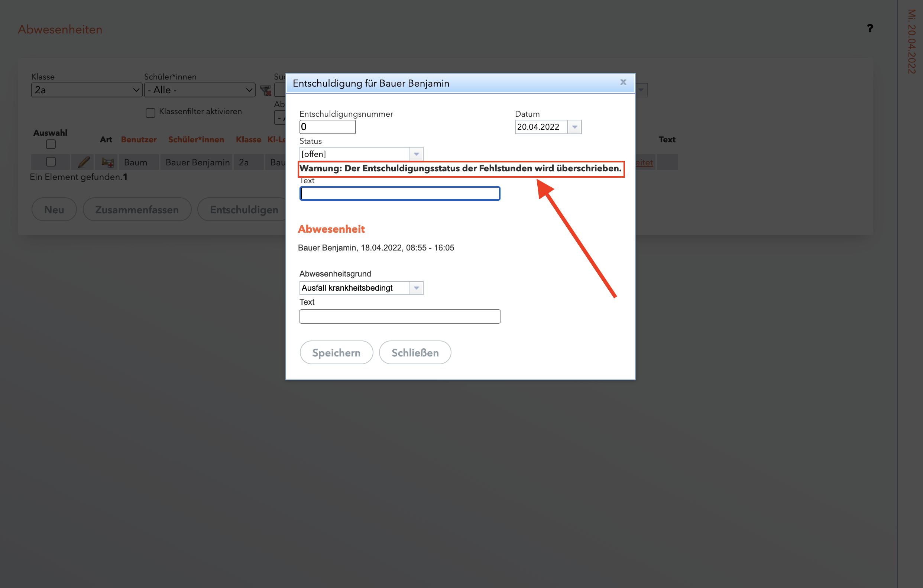Click the Entschuldigungsnummer input field
This screenshot has width=923, height=588.
click(x=327, y=127)
